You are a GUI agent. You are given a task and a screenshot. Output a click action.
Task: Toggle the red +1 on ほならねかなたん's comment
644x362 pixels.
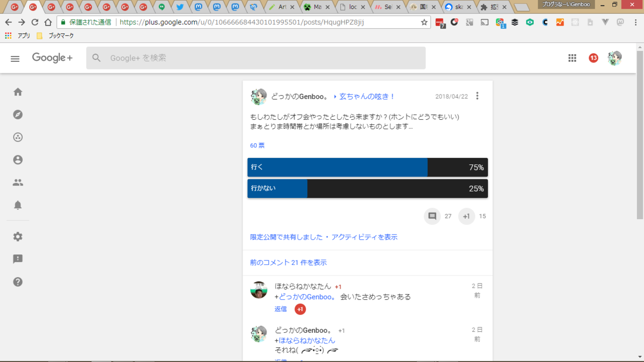pyautogui.click(x=300, y=309)
